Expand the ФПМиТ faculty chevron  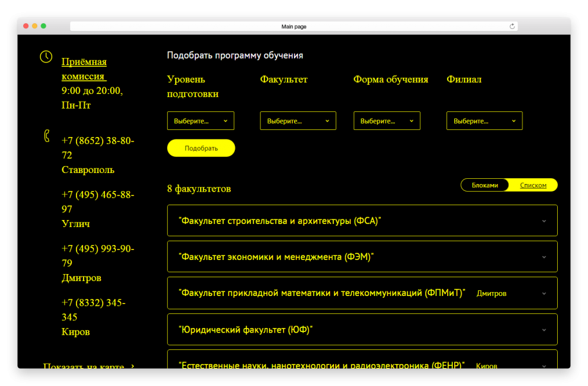click(x=544, y=293)
